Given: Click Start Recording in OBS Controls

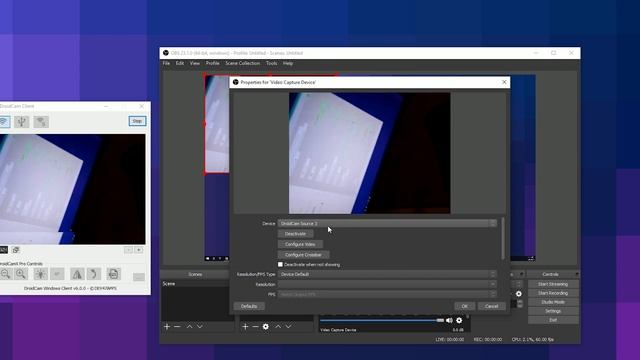Looking at the screenshot, I should click(x=553, y=293).
